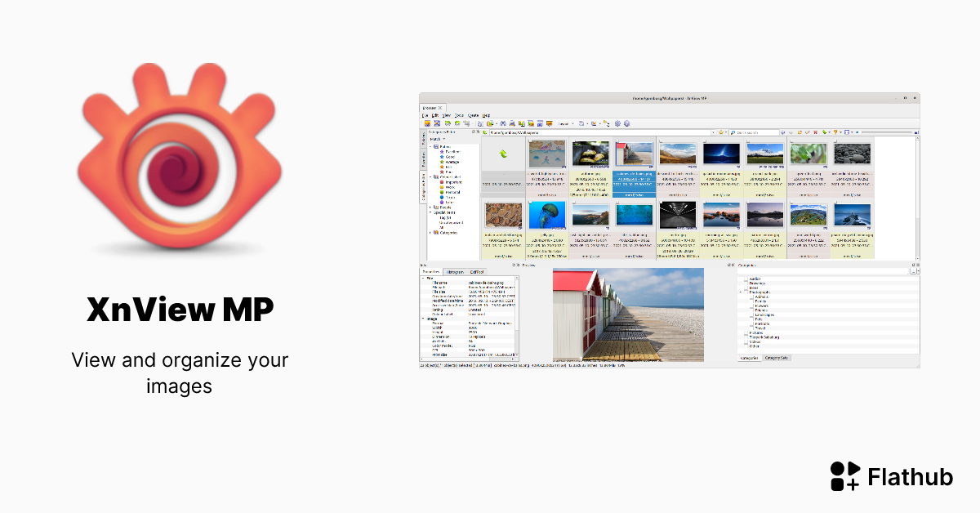Click the green parent-folder arrow thumbnail
The width and height of the screenshot is (980, 513).
coord(503,154)
